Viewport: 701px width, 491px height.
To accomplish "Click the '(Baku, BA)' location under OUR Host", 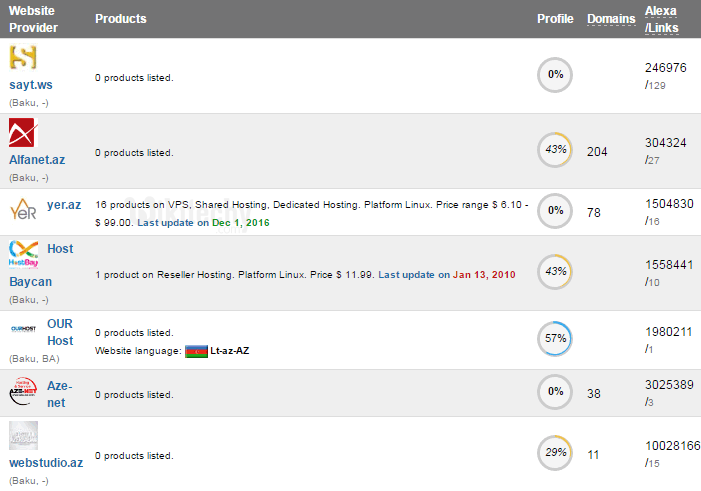I will pos(34,359).
